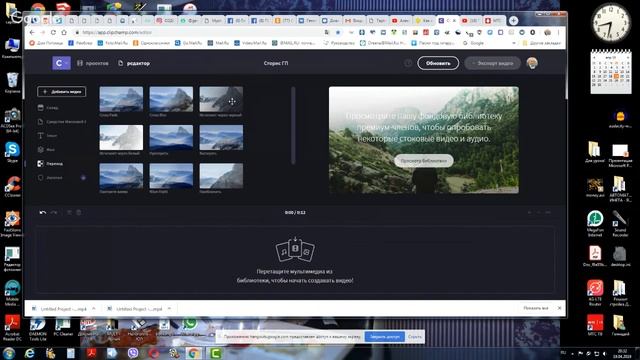This screenshot has height=360, width=640.
Task: Open Viber from the taskbar
Action: (x=133, y=353)
